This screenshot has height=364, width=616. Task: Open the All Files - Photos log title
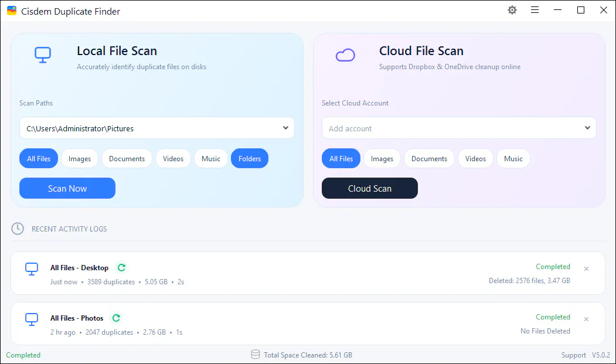click(77, 318)
